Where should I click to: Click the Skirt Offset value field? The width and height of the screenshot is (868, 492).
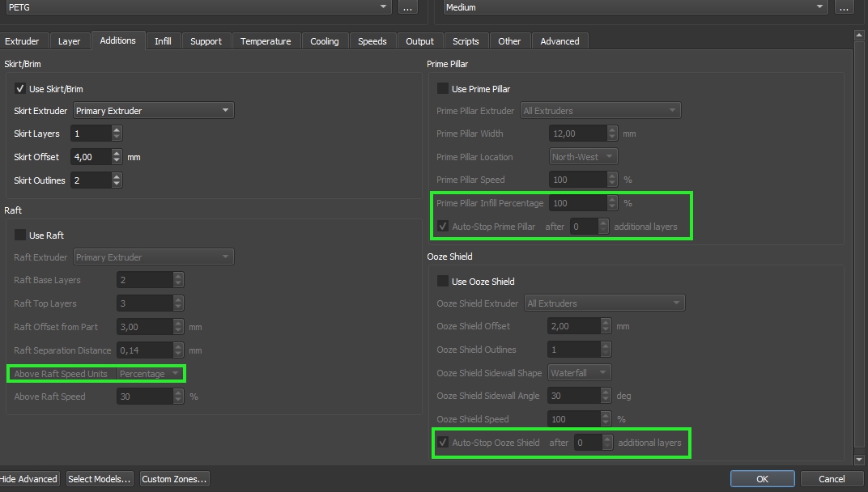(x=91, y=157)
